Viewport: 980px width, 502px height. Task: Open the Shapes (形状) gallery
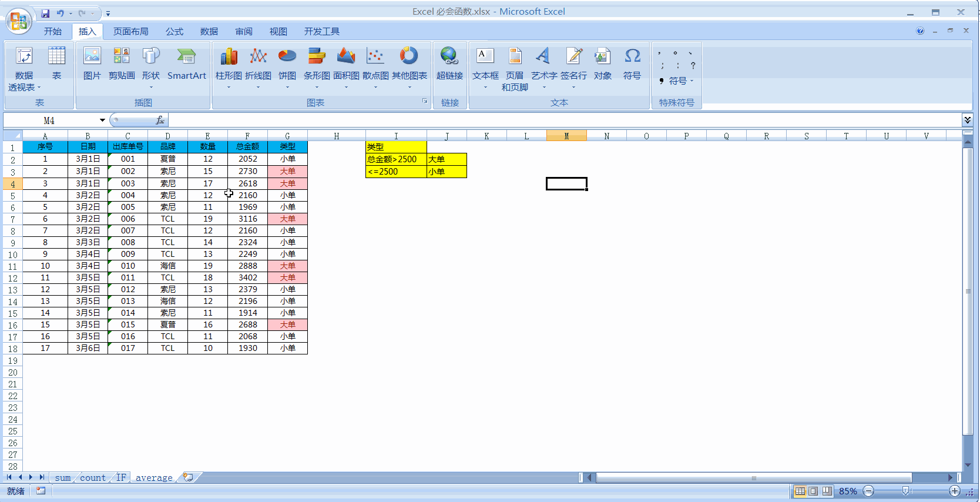click(x=151, y=68)
